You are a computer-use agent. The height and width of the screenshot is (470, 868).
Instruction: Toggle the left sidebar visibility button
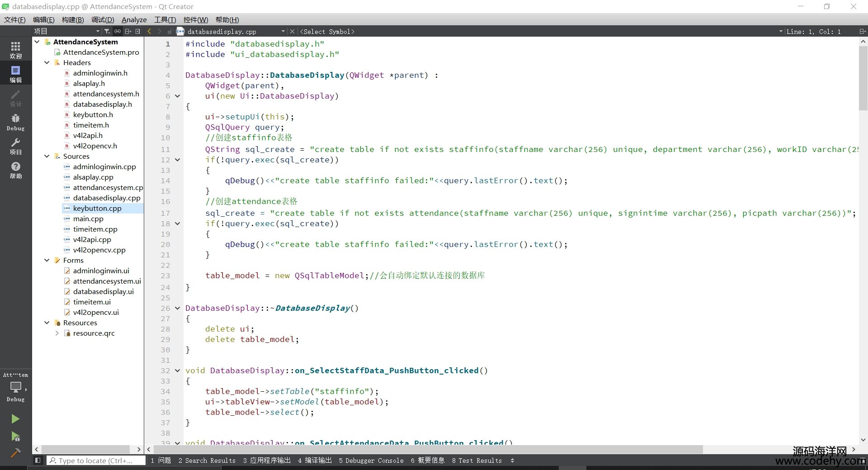[38, 461]
